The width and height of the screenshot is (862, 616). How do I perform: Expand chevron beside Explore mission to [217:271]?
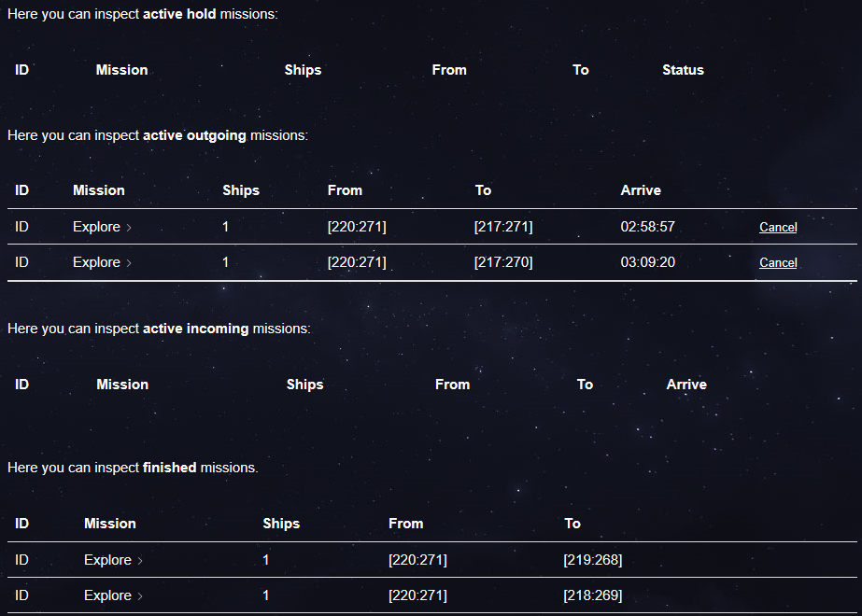click(x=129, y=227)
